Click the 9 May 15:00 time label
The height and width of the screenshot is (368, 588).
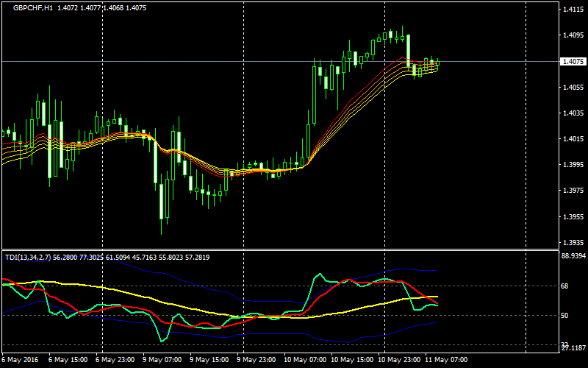[210, 360]
